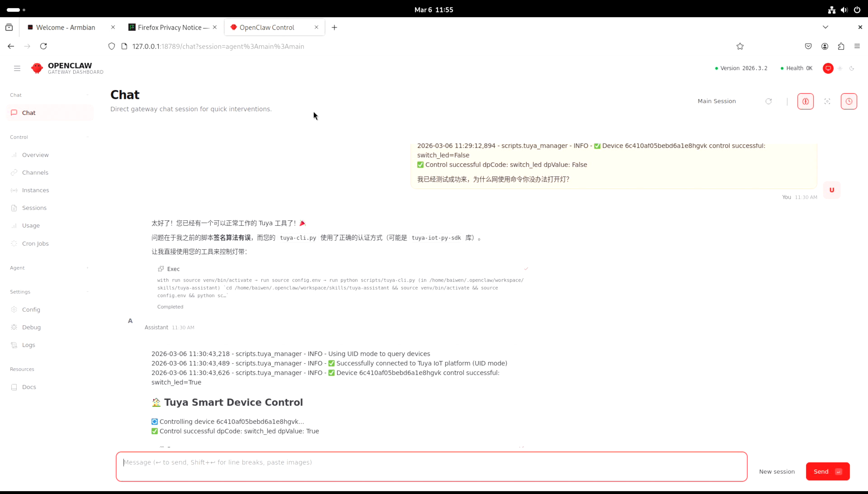The image size is (868, 494).
Task: Toggle focus mode viewfinder icon
Action: (827, 101)
